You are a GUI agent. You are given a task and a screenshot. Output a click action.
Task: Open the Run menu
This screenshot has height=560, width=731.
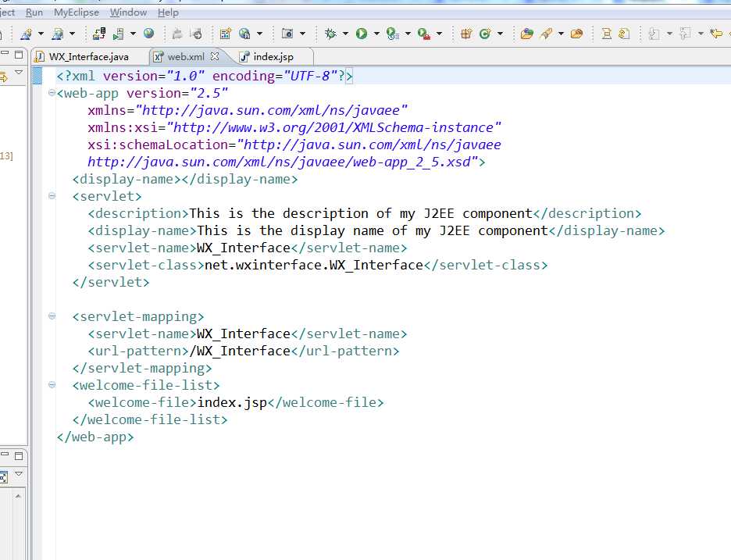point(34,12)
